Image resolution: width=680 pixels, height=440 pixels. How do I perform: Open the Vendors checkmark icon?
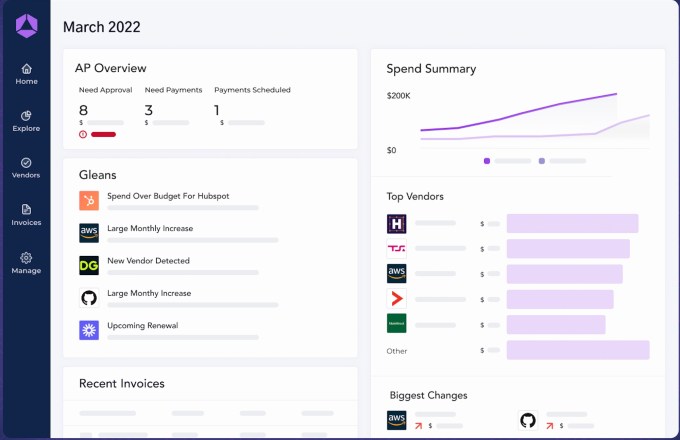(26, 162)
